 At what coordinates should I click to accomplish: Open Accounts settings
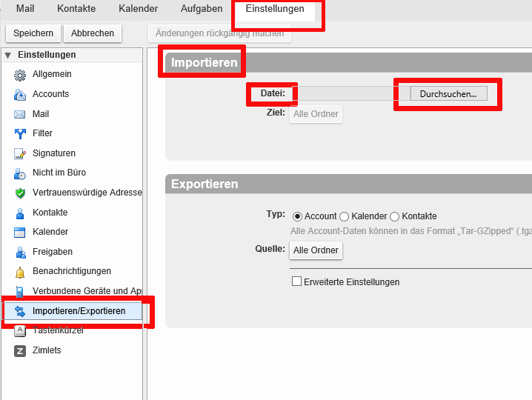click(50, 94)
